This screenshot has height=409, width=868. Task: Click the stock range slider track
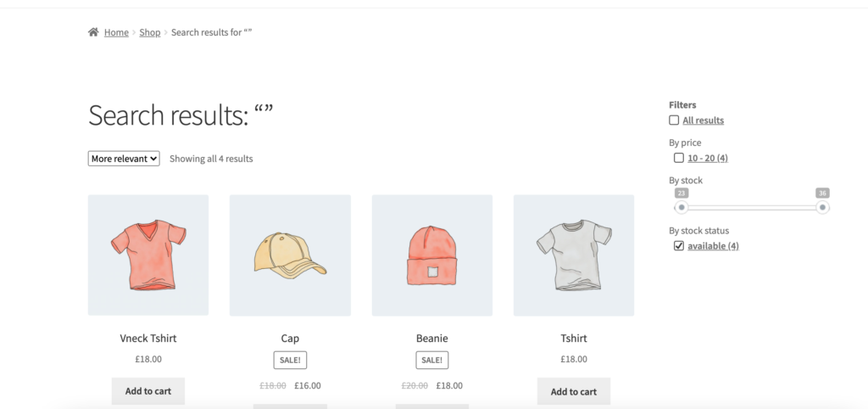[752, 207]
